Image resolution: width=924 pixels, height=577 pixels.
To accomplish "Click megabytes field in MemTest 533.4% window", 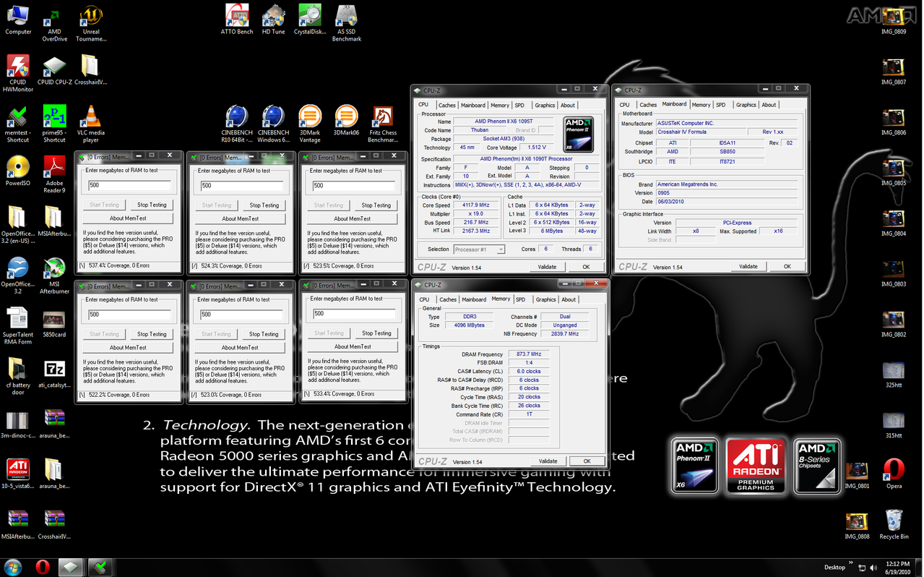I will (353, 314).
